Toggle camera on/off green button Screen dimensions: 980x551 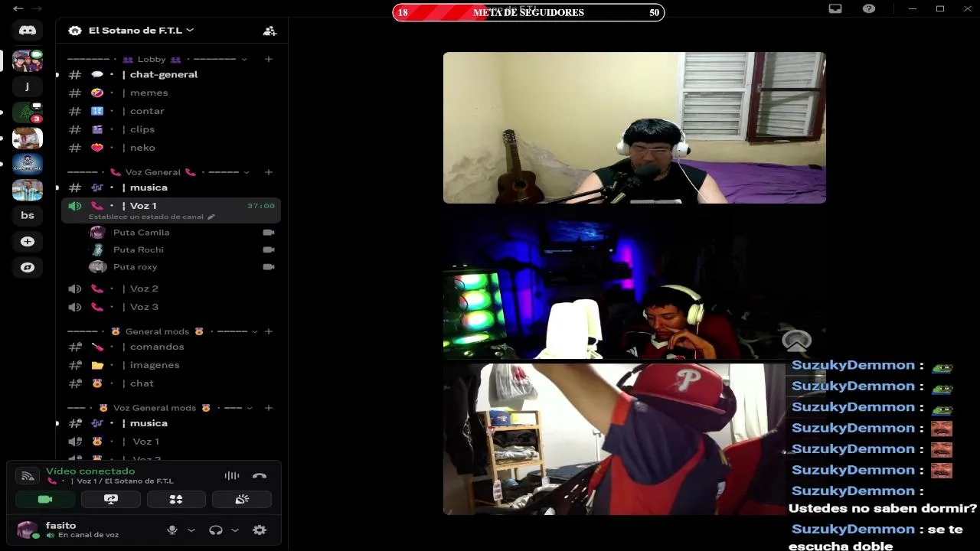coord(45,499)
